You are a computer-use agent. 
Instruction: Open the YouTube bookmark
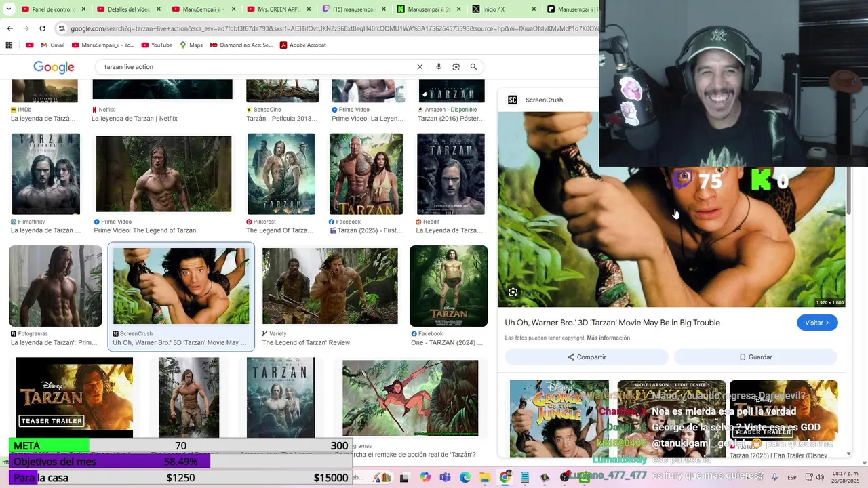pos(157,45)
